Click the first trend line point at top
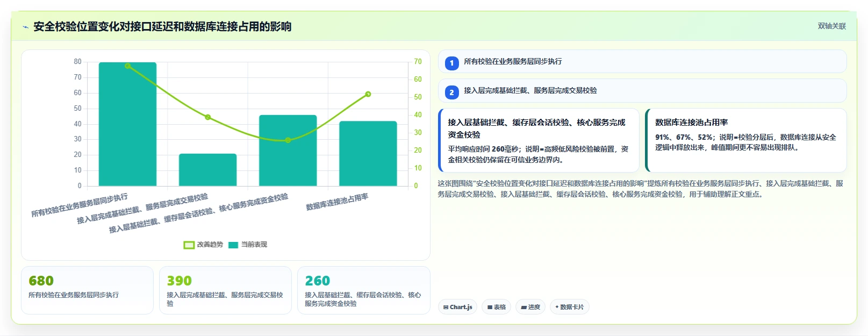Image resolution: width=868 pixels, height=336 pixels. point(127,66)
